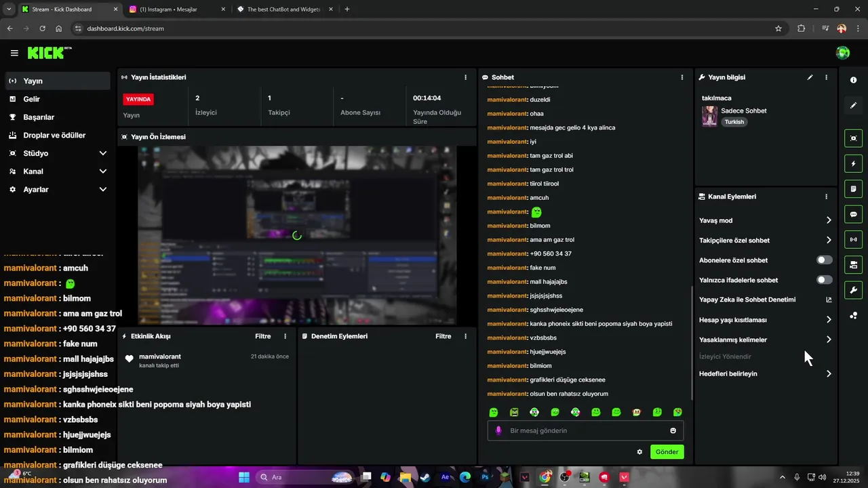The image size is (868, 488).
Task: Open Etkinlik Akışı three-dot menu
Action: click(285, 336)
